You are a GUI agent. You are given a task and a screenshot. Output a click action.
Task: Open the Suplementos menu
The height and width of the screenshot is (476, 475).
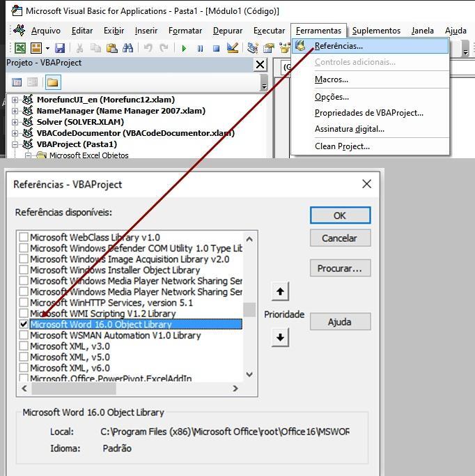click(x=376, y=31)
